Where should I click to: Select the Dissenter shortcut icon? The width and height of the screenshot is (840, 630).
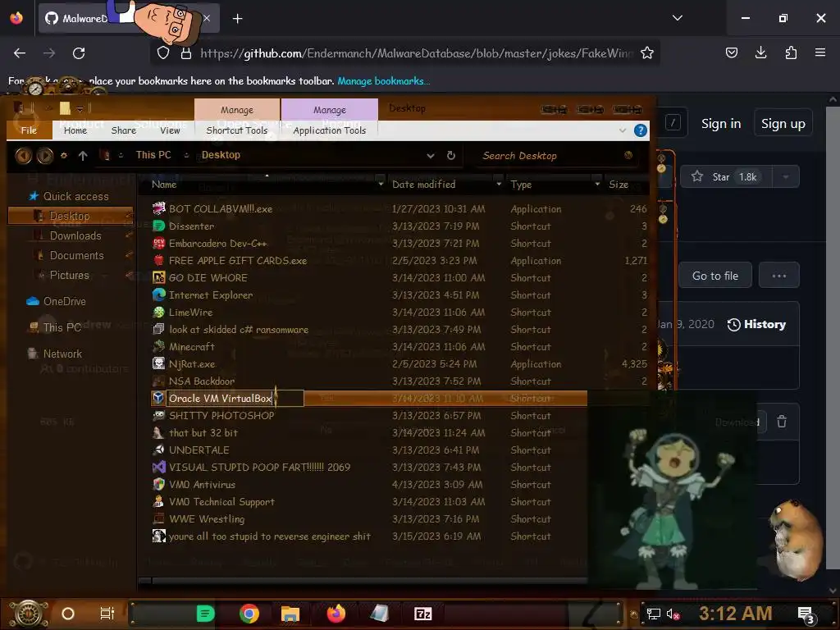(x=158, y=226)
